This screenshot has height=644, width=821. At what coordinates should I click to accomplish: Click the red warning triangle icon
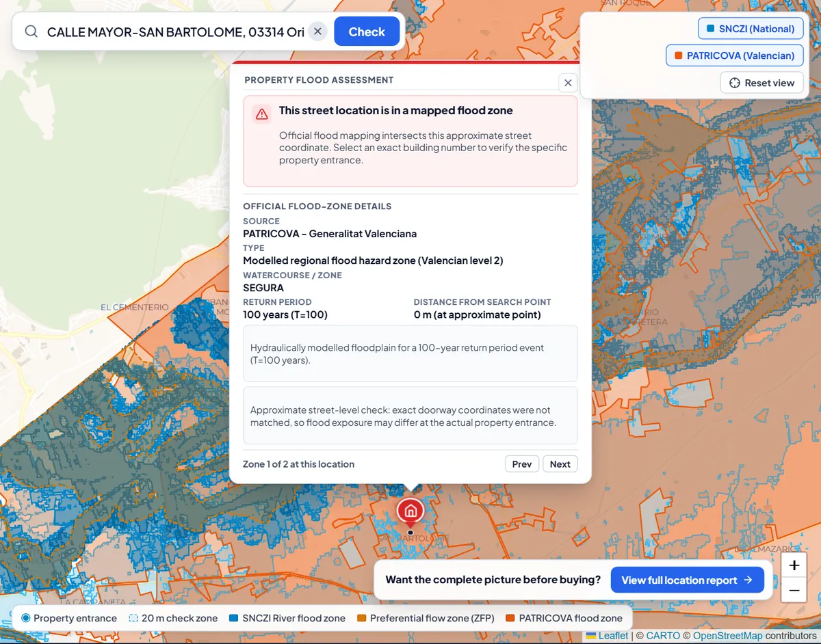pos(261,114)
